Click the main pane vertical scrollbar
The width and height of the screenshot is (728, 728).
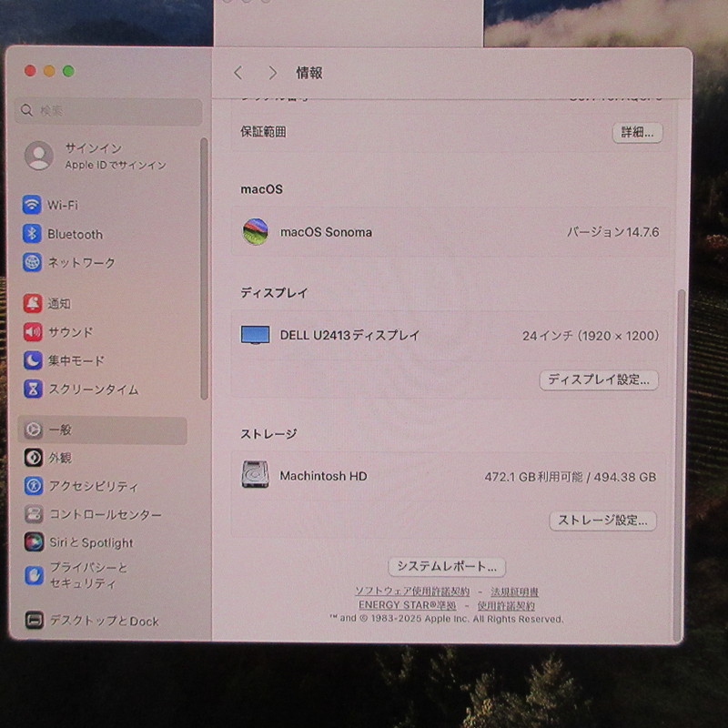[681, 464]
